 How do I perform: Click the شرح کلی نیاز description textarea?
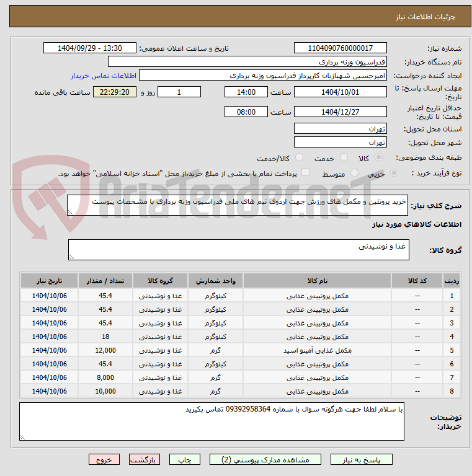[x=237, y=205]
